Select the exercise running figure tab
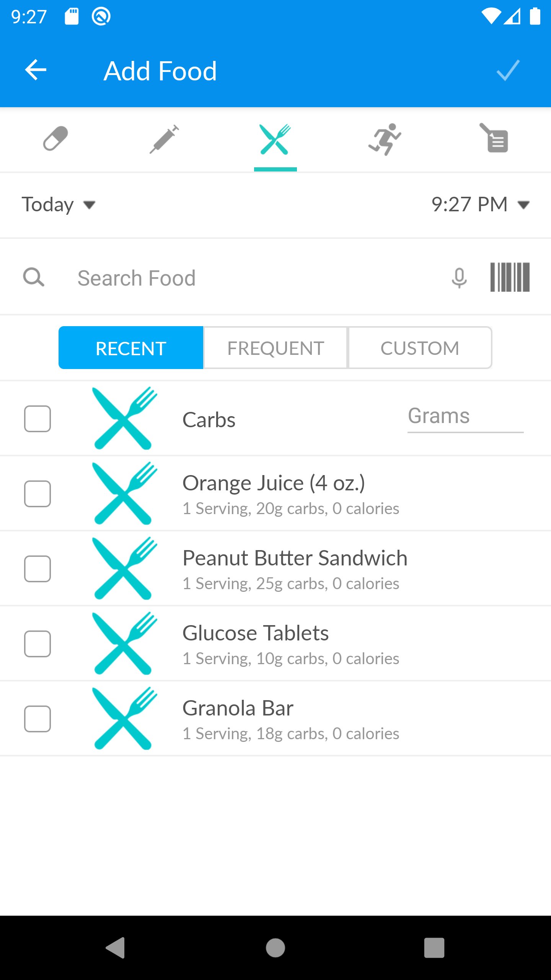The image size is (551, 980). (385, 139)
